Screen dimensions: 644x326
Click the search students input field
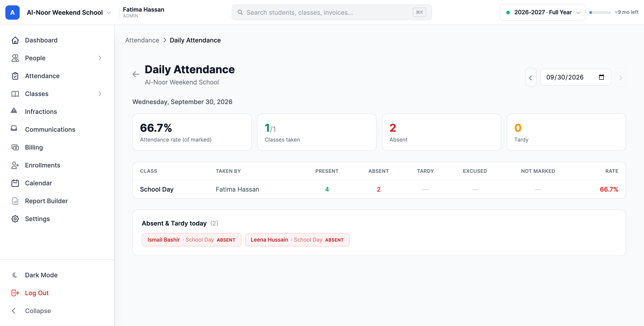[x=331, y=12]
